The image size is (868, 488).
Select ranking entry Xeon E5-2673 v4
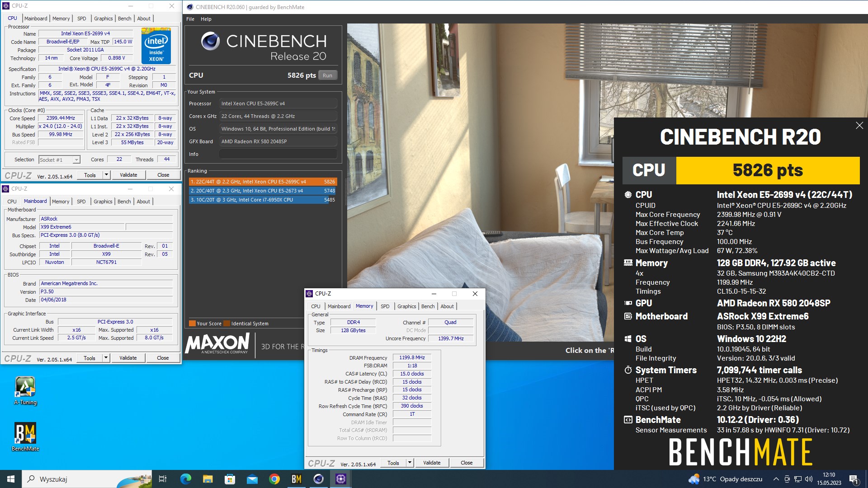coord(263,191)
